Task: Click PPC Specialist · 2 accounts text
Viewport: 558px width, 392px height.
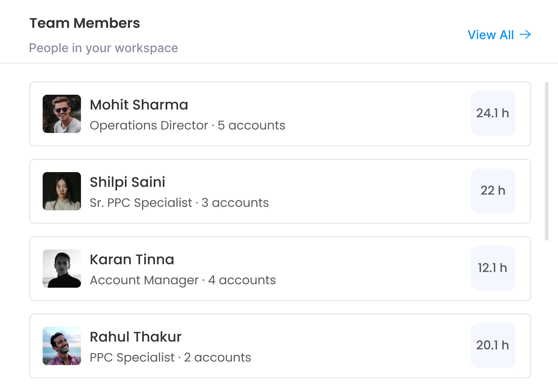Action: point(170,358)
